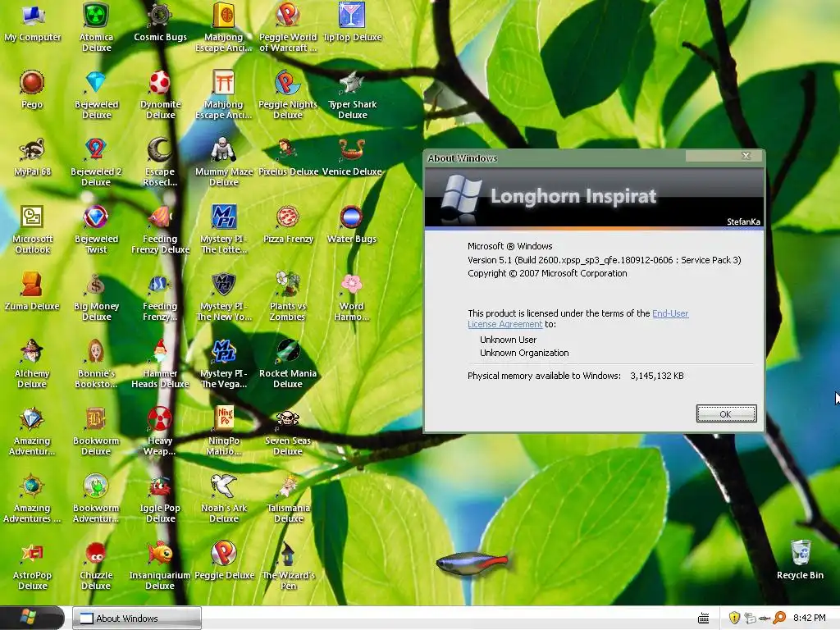The width and height of the screenshot is (840, 630).
Task: Select The Wizard's Pen icon
Action: 288,566
